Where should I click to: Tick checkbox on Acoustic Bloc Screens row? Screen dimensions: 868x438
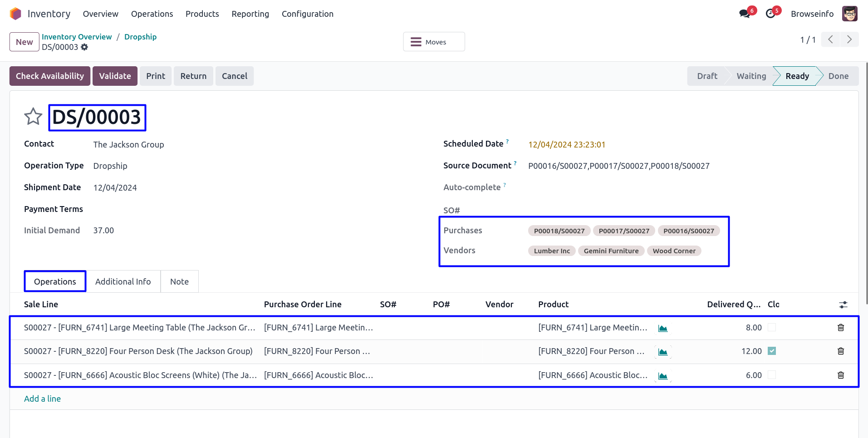771,375
